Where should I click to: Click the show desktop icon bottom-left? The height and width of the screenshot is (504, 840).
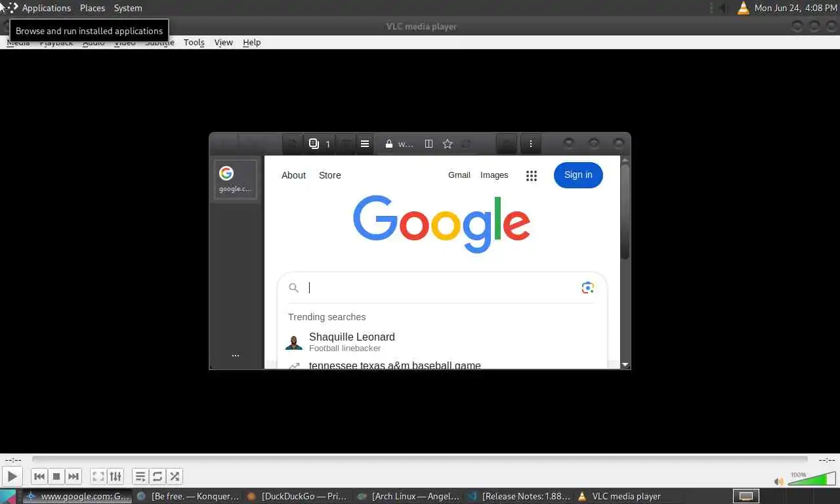(x=8, y=496)
